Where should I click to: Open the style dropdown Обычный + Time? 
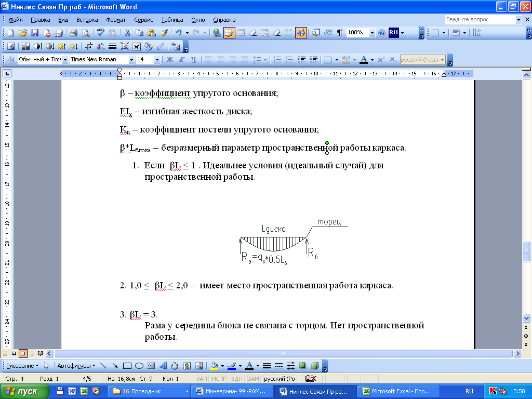65,60
